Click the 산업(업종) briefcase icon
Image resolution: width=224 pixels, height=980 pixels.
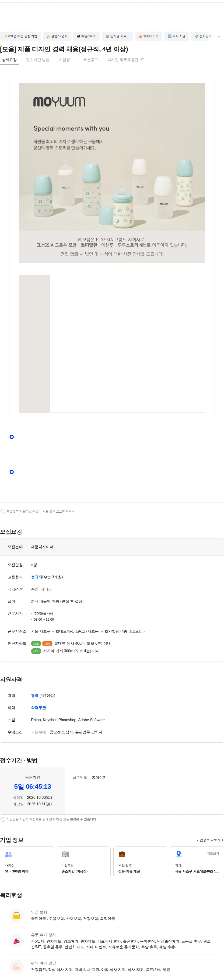(x=122, y=854)
